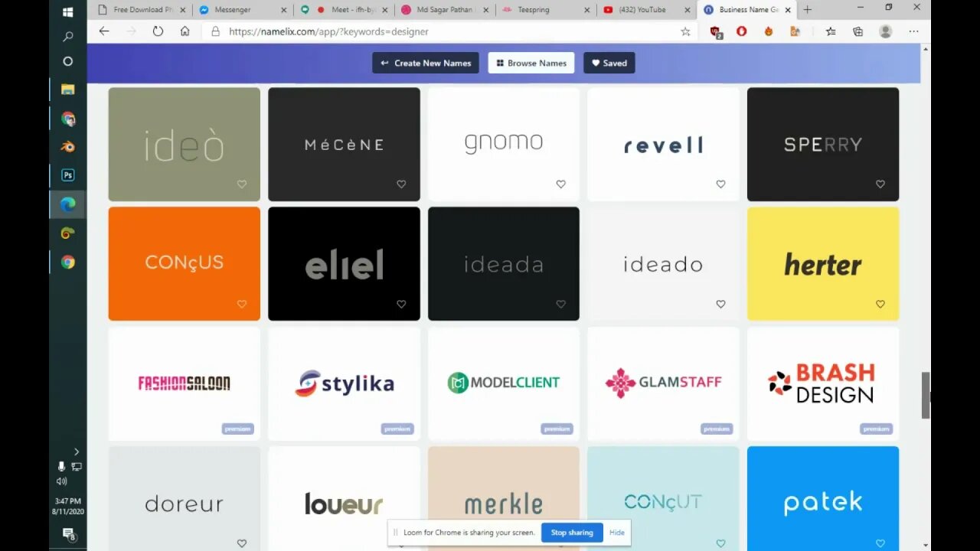This screenshot has width=980, height=551.
Task: Stop sharing the screen via Loom
Action: coord(572,533)
